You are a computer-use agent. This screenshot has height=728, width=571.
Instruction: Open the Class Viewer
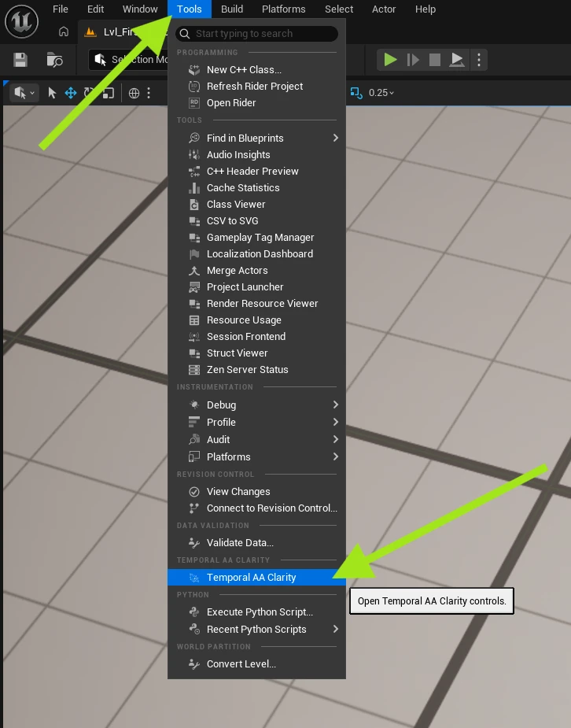coord(256,205)
